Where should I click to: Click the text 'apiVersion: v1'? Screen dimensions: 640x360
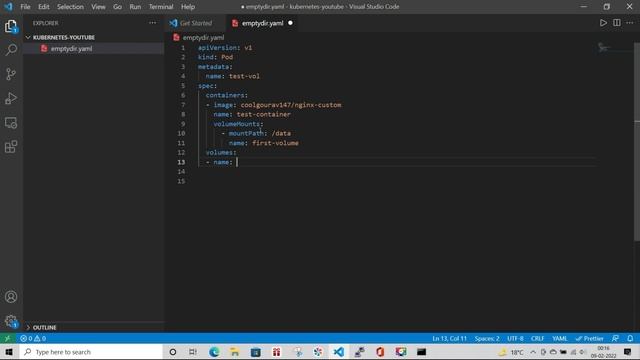point(225,48)
